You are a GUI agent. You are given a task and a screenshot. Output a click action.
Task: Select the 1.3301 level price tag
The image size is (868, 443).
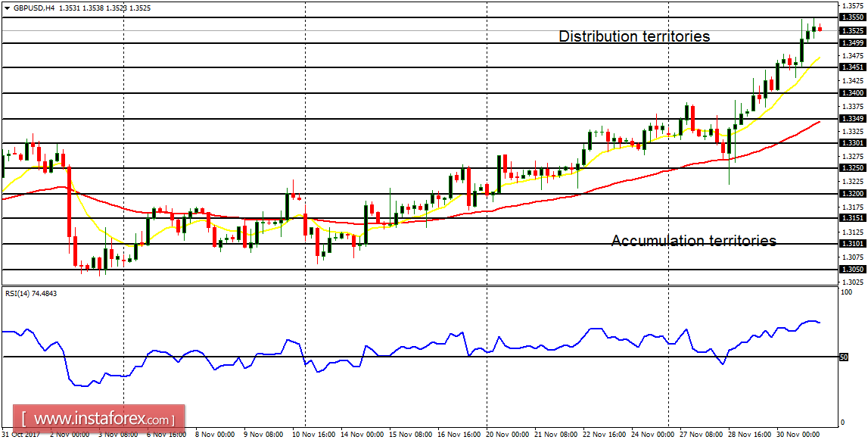click(853, 143)
